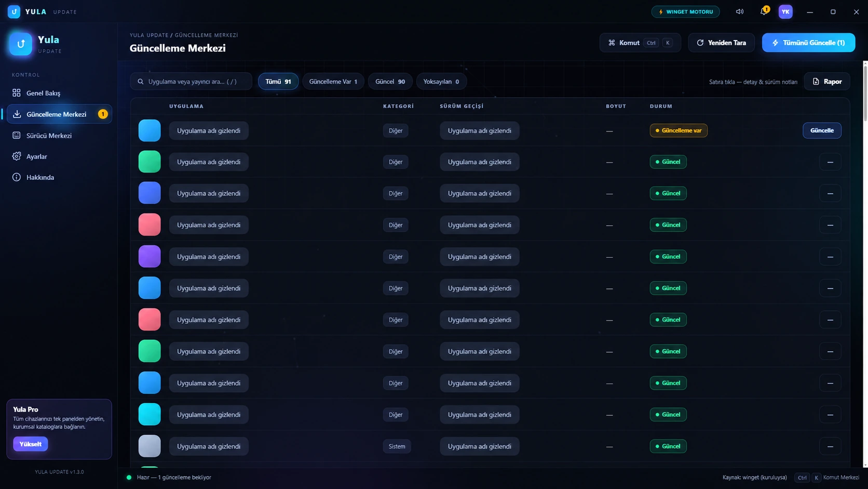Click the Yula Update breadcrumb link
This screenshot has width=868, height=489.
coord(149,35)
